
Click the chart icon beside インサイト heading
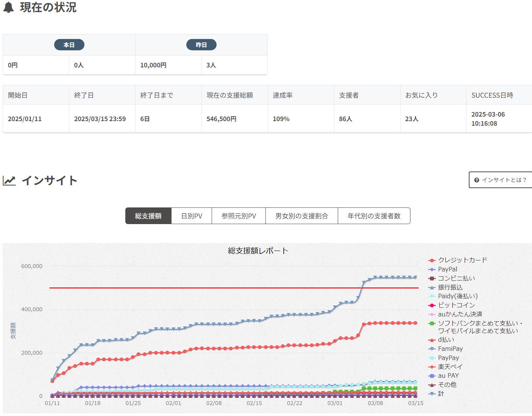tap(9, 181)
